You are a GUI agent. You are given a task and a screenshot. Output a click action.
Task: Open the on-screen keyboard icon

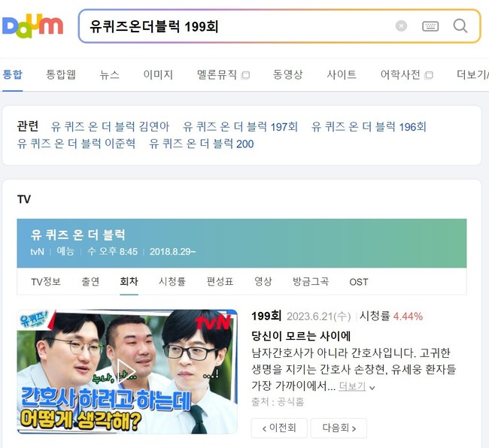coord(430,26)
